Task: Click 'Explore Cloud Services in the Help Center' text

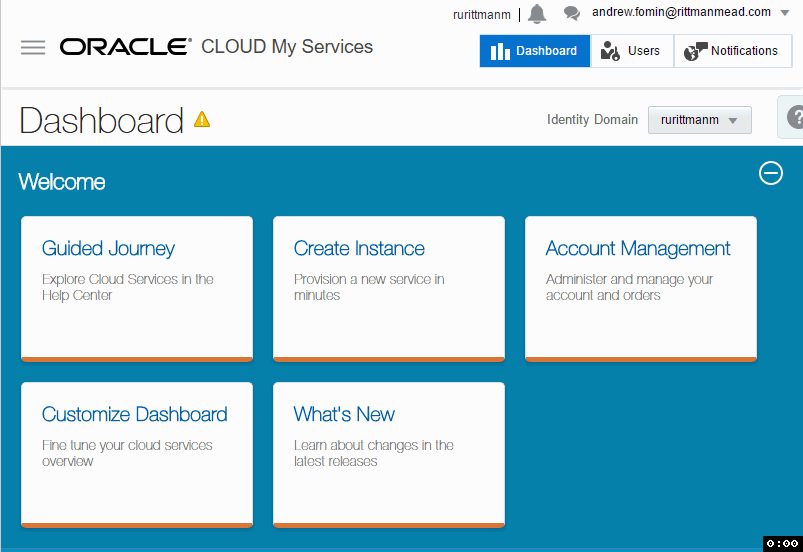Action: click(x=128, y=287)
